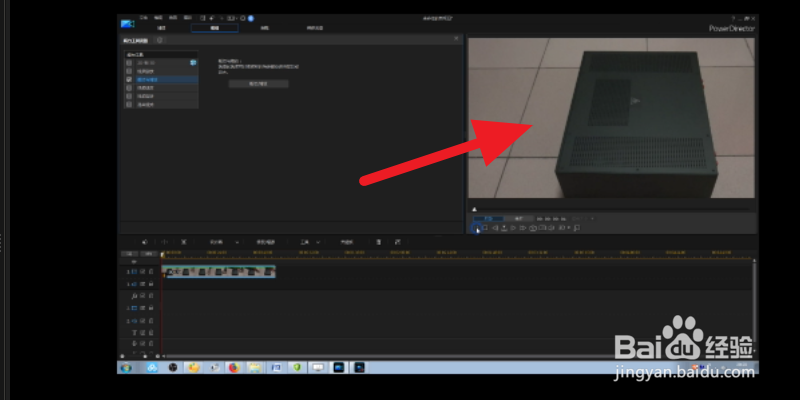Take a snapshot with the camera icon
This screenshot has width=800, height=400.
(533, 228)
